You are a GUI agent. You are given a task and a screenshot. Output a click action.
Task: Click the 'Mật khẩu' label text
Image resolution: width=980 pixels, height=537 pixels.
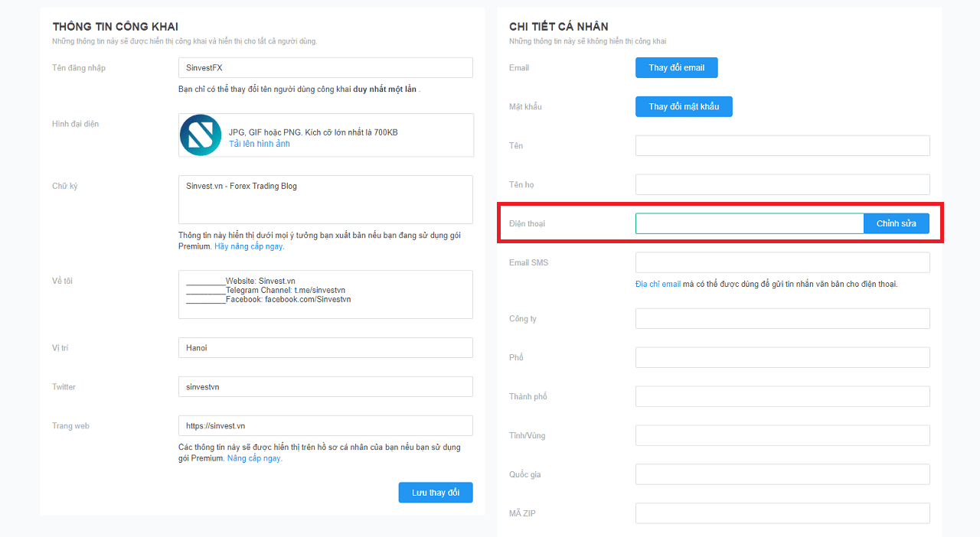pyautogui.click(x=525, y=107)
